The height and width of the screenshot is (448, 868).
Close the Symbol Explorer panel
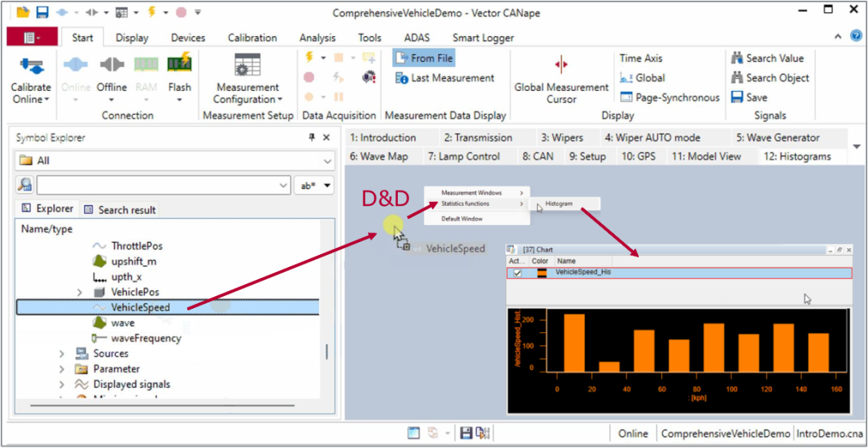(326, 138)
